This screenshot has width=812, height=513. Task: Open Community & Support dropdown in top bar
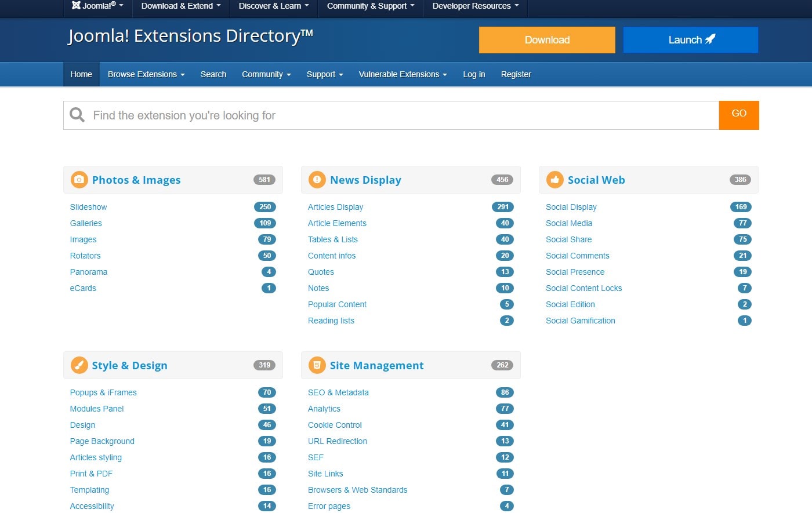[x=371, y=6]
